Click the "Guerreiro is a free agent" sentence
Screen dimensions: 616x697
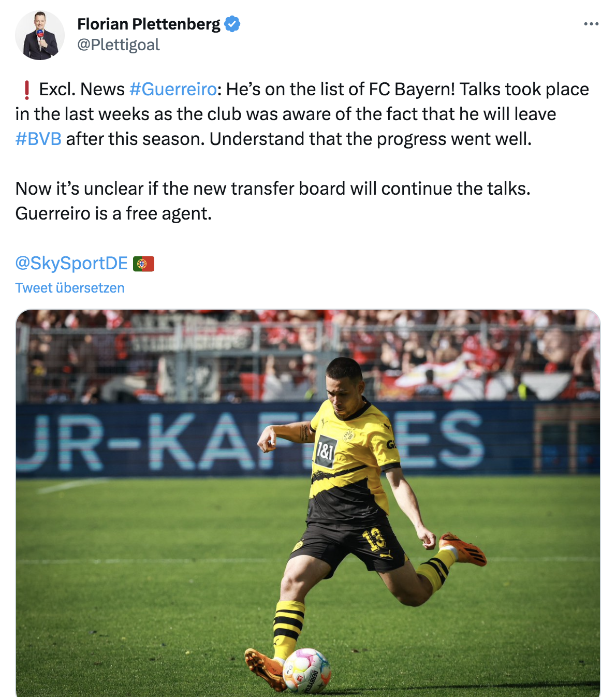pos(113,213)
